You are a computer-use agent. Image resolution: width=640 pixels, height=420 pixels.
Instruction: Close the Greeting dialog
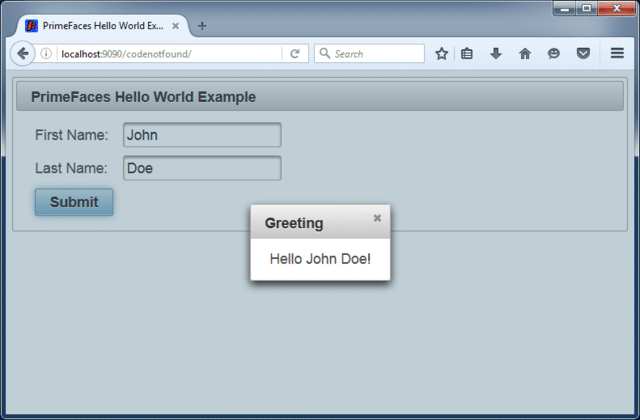coord(377,218)
